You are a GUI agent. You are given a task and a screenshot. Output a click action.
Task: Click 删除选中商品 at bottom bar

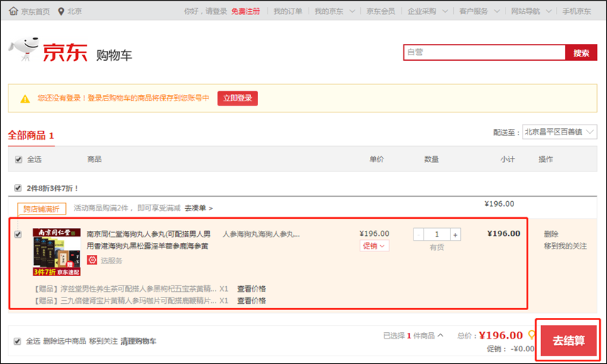click(65, 341)
